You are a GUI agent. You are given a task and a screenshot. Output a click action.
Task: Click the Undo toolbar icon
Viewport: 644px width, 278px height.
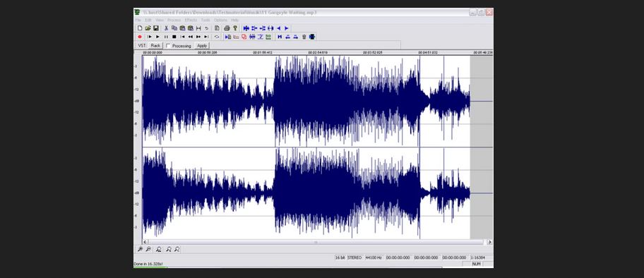(x=207, y=28)
